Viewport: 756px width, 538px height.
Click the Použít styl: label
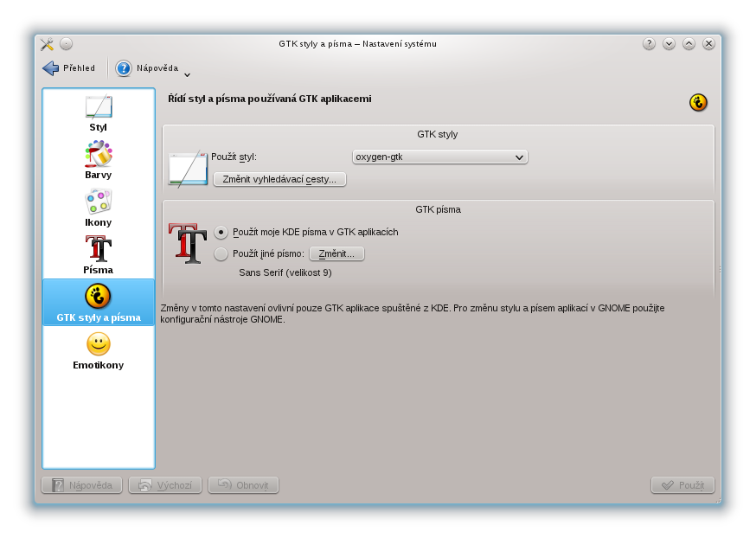click(x=234, y=157)
